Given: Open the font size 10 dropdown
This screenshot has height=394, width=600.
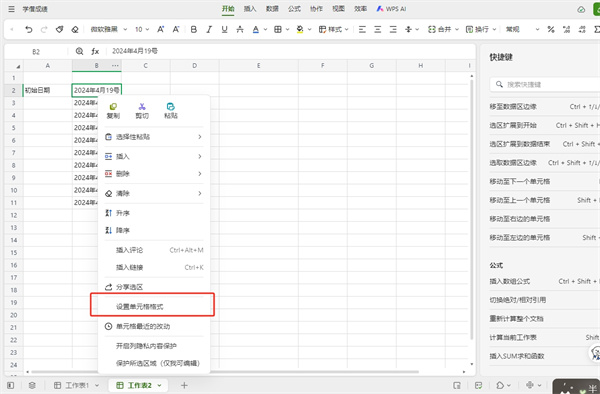Looking at the screenshot, I should coord(142,29).
